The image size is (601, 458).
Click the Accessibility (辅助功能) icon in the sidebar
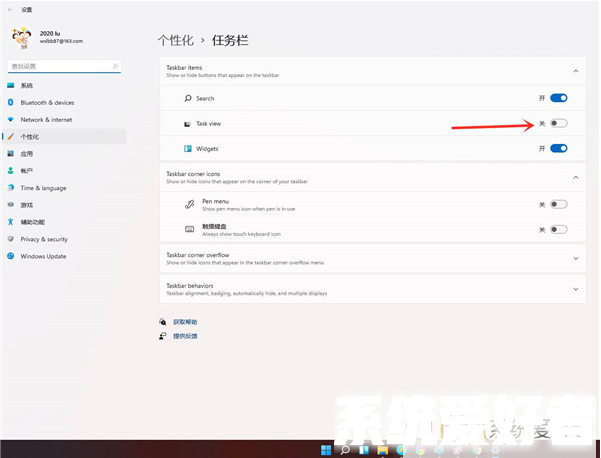[x=11, y=222]
